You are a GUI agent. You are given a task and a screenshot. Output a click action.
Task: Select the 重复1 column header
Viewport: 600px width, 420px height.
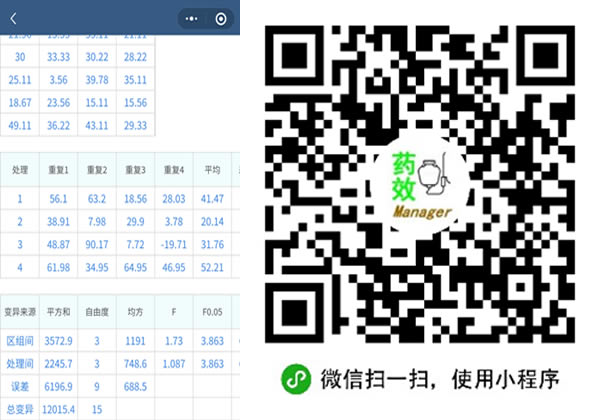point(58,170)
